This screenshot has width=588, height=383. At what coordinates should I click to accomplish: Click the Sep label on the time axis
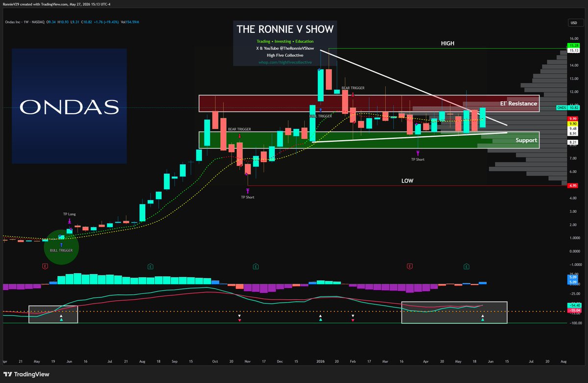tap(174, 361)
